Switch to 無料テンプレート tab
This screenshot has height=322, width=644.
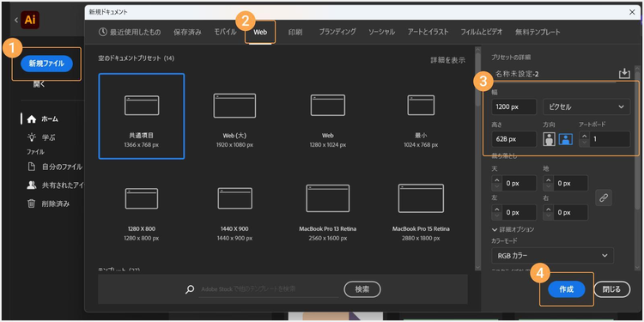point(538,32)
